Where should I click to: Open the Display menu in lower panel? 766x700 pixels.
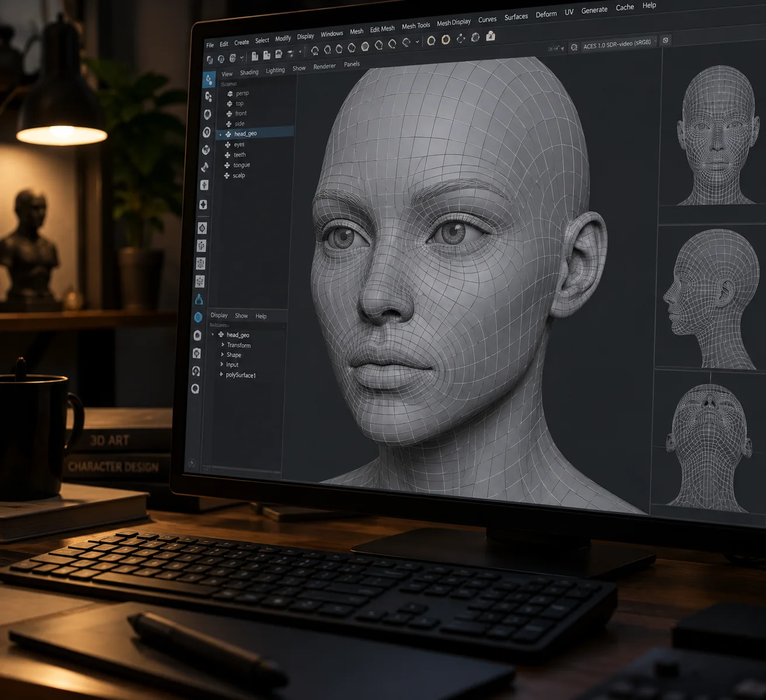(219, 315)
